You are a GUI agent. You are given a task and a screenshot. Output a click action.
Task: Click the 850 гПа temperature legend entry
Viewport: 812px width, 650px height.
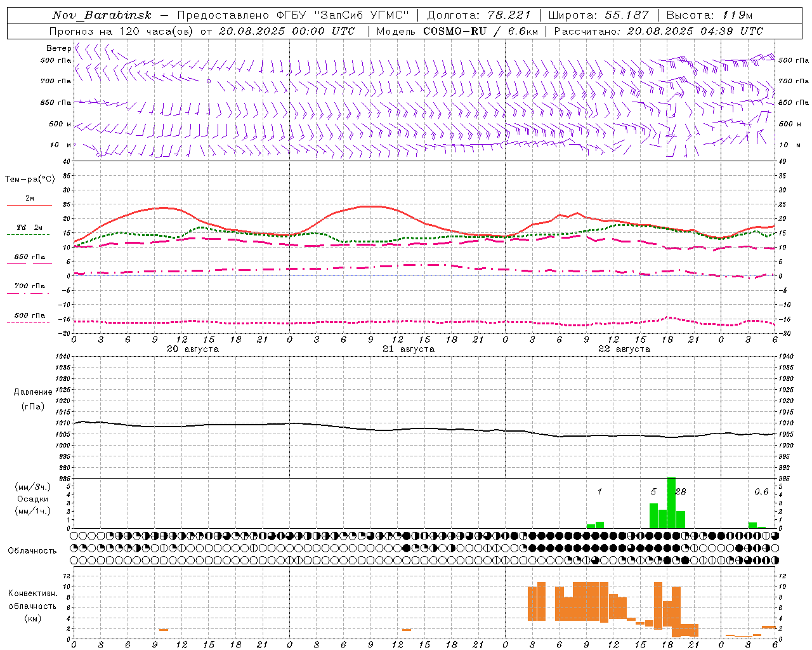pos(30,257)
